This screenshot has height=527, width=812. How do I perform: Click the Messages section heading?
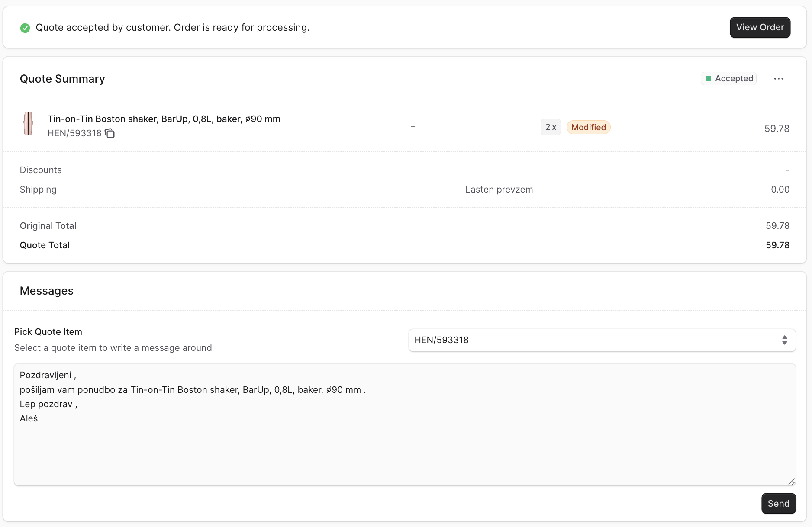click(47, 291)
